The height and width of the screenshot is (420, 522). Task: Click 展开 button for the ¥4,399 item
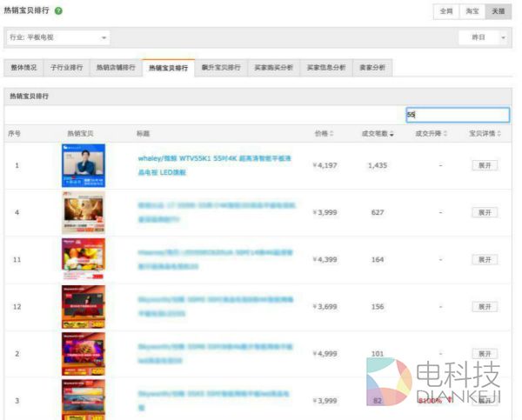[485, 259]
